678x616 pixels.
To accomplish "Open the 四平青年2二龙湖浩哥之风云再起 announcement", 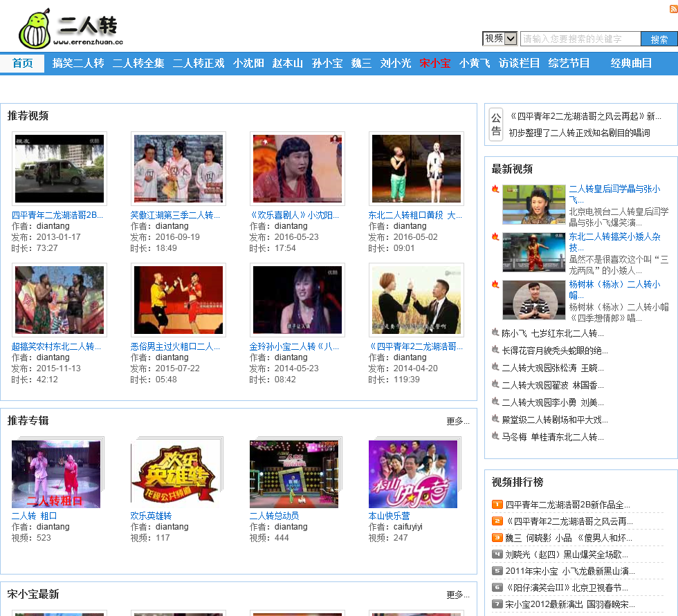I will [585, 117].
